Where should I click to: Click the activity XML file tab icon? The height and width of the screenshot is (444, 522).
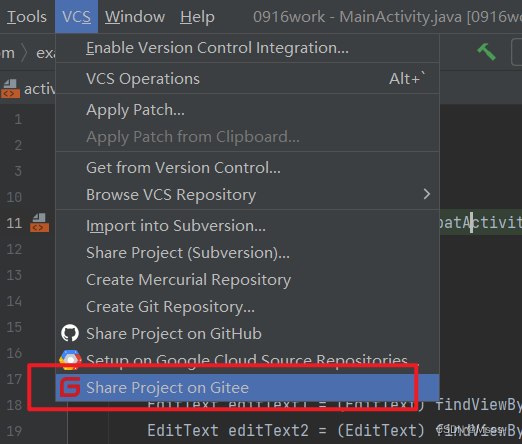click(10, 88)
